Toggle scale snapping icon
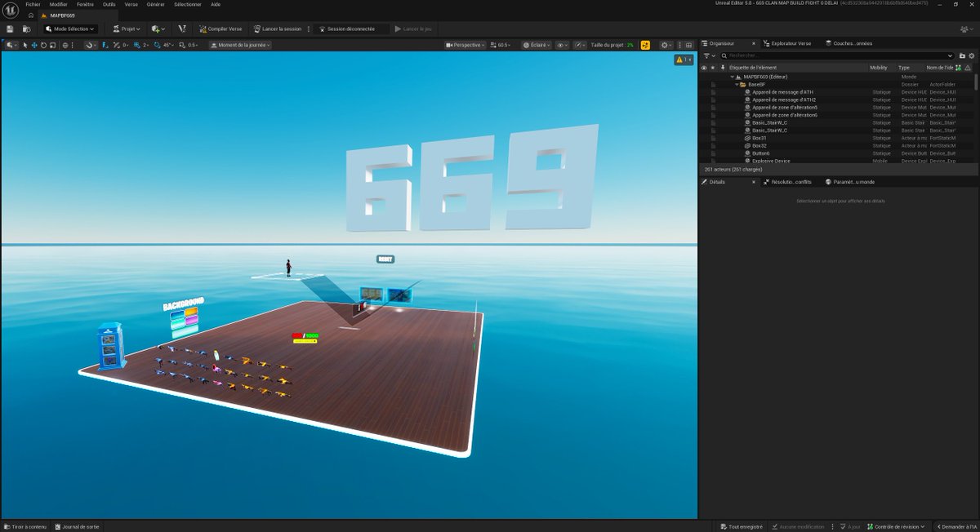980x532 pixels. tap(182, 45)
